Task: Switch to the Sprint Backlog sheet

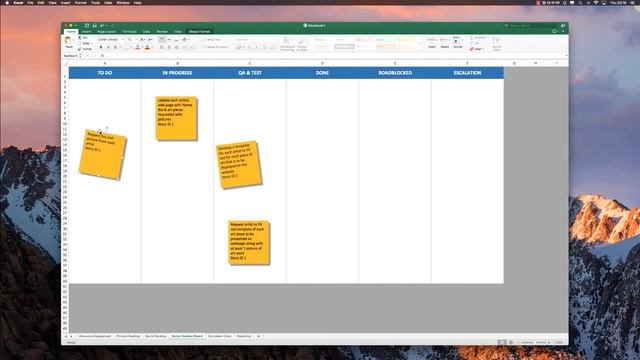Action: (156, 336)
